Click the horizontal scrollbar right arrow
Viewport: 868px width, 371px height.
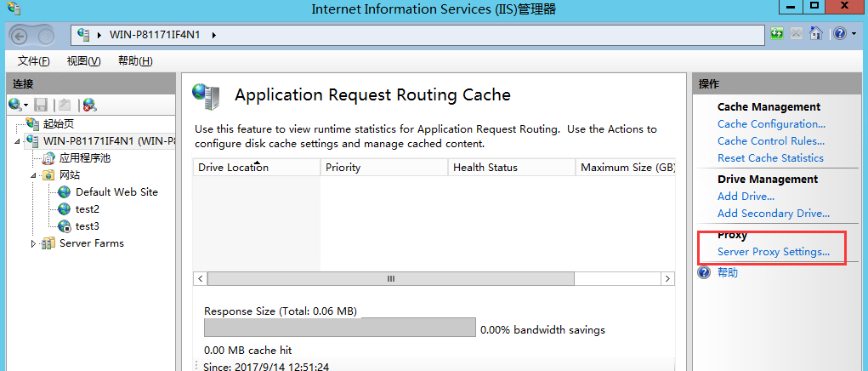pyautogui.click(x=668, y=278)
